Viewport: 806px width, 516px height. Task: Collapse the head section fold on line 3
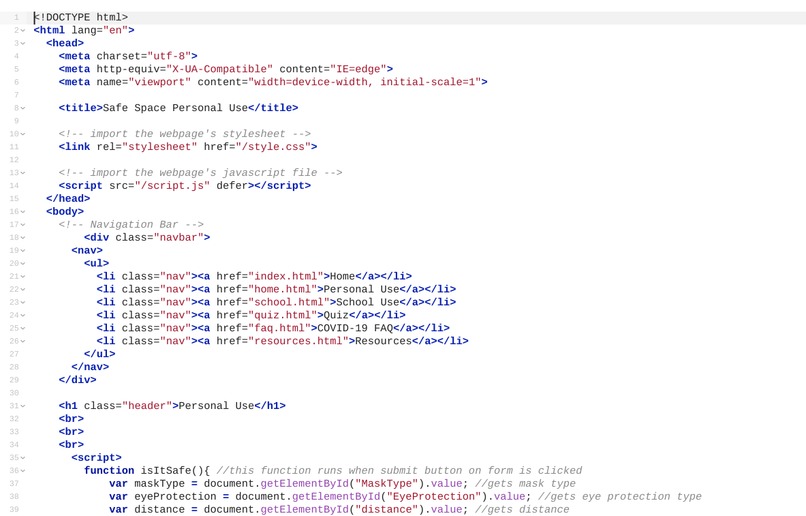(23, 43)
